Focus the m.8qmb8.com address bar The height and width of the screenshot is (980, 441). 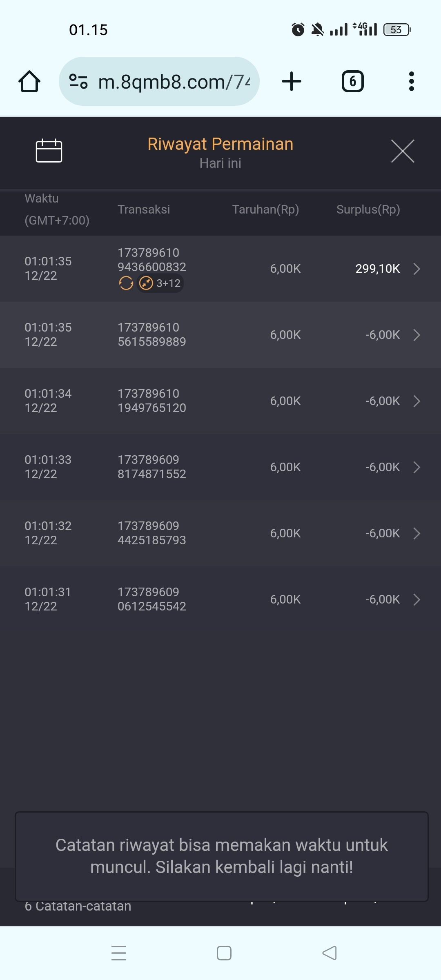coord(174,82)
